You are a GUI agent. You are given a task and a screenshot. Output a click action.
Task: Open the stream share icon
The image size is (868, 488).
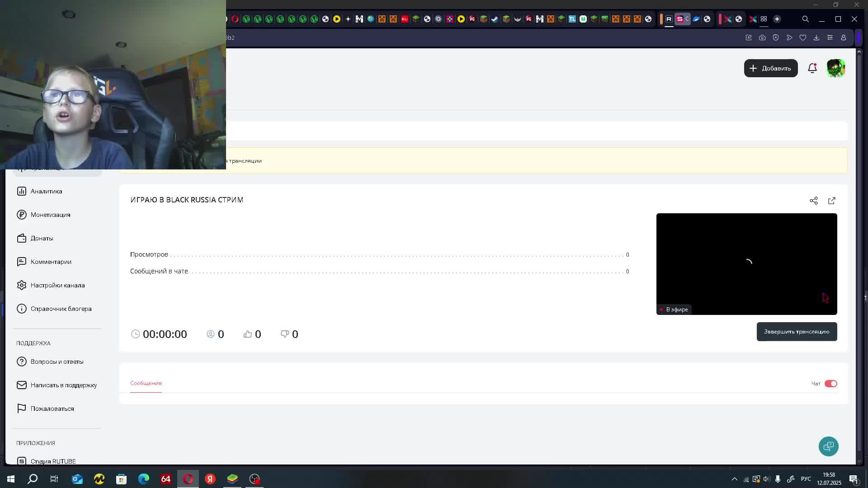(814, 201)
